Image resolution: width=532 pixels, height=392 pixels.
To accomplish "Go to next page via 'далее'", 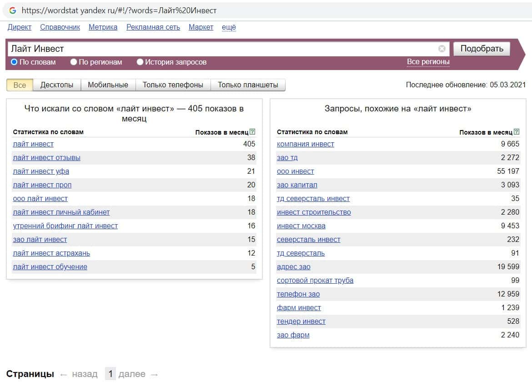I will coord(132,374).
